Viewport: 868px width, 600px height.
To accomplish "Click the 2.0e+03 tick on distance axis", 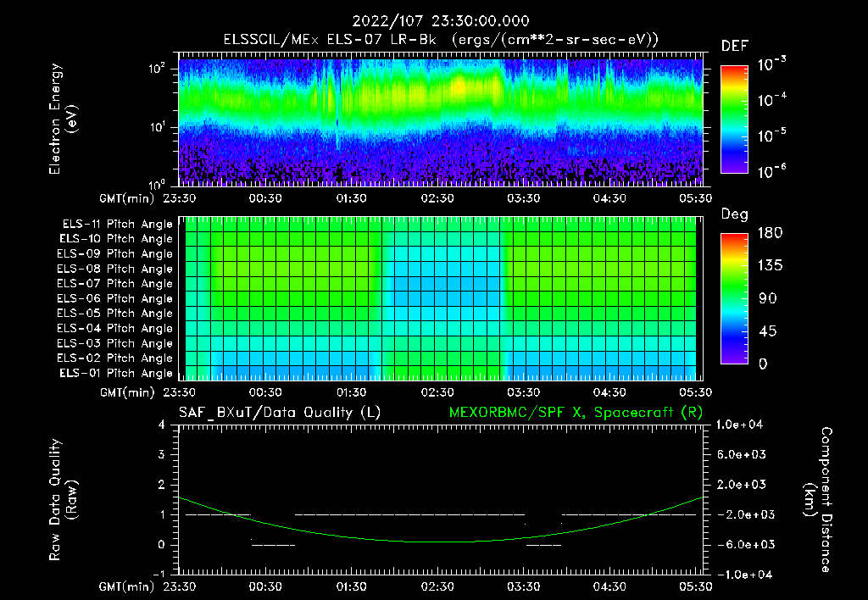I will (x=742, y=484).
